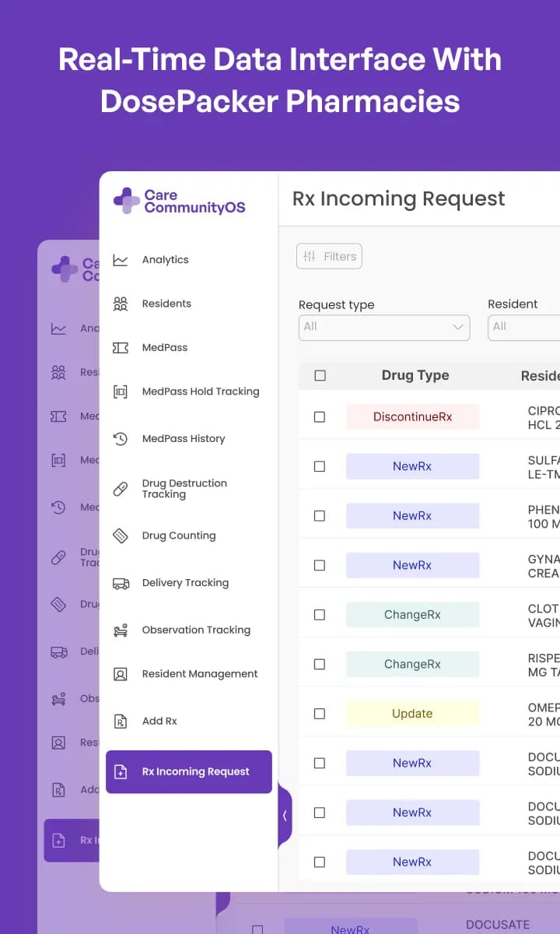Image resolution: width=560 pixels, height=934 pixels.
Task: Open the Resident filter dropdown
Action: (523, 327)
